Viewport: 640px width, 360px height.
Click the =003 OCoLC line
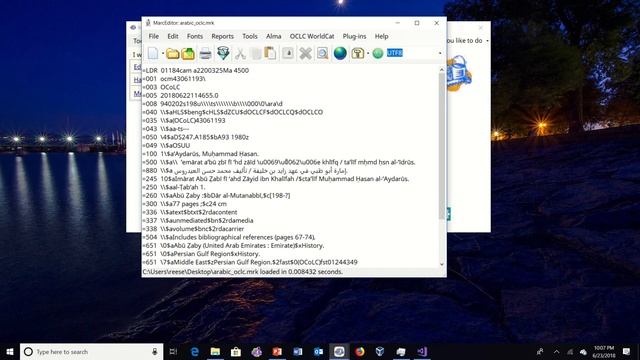click(161, 87)
